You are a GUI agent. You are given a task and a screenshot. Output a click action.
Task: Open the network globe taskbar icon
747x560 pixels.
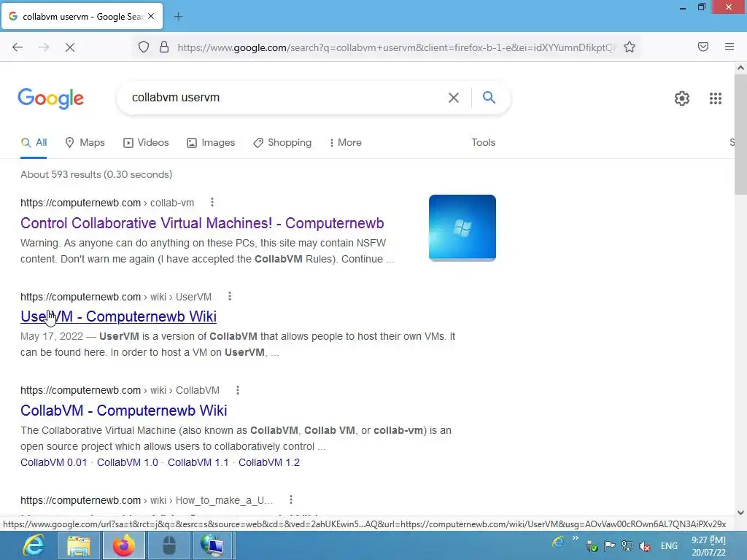pos(212,545)
